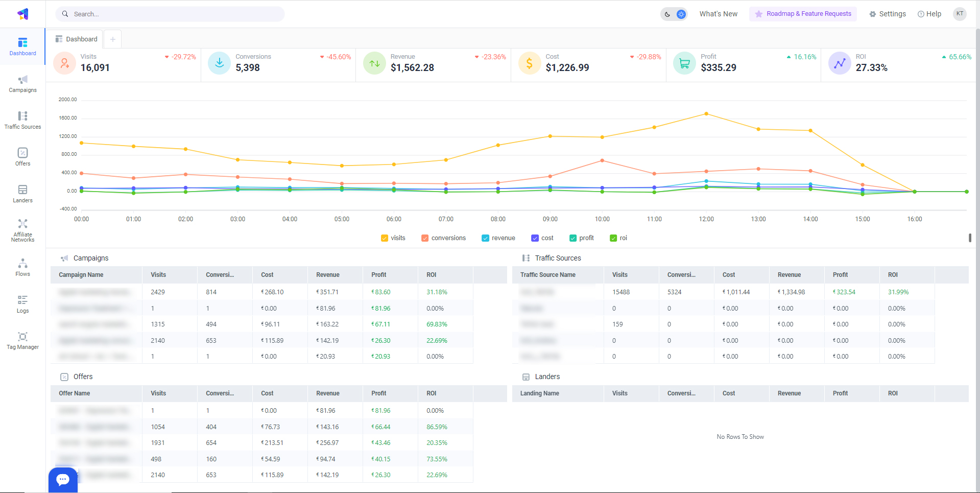Image resolution: width=980 pixels, height=493 pixels.
Task: Open What's New
Action: tap(718, 14)
